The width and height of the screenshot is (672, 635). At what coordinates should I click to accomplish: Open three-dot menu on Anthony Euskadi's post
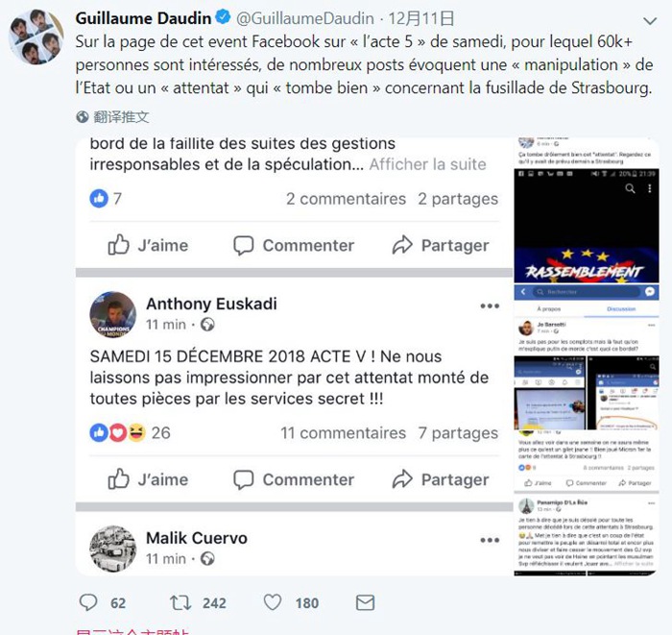(x=490, y=305)
